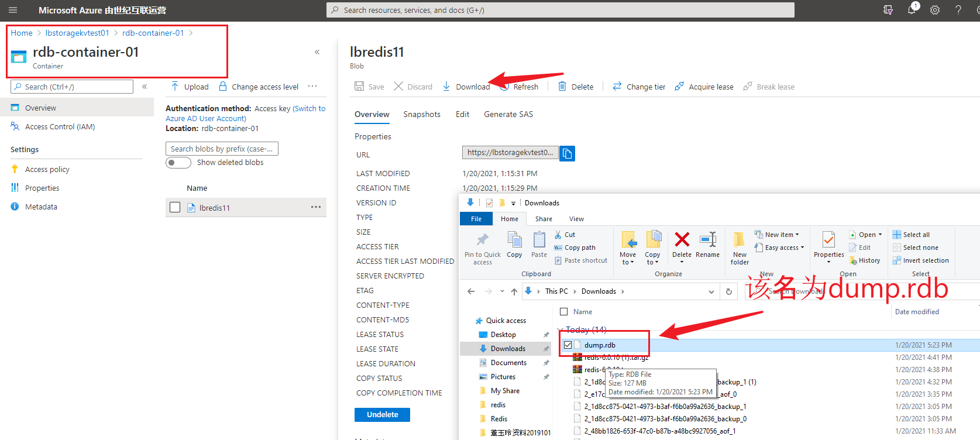Click Pin to Quick access in Explorer

tap(483, 249)
